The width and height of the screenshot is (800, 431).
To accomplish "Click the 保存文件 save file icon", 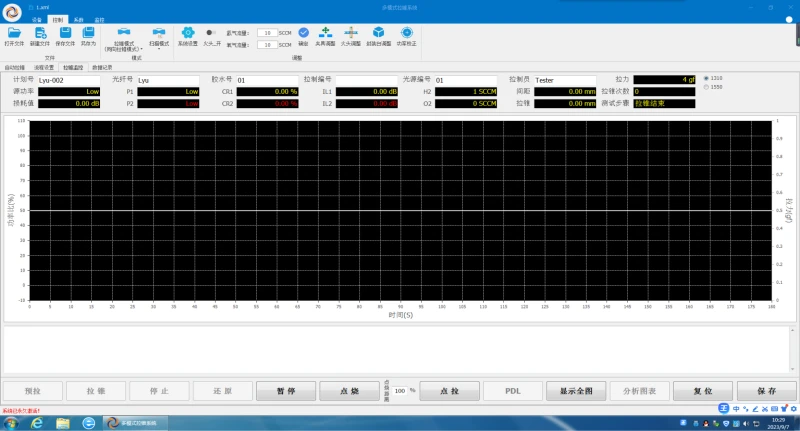I will pos(65,35).
